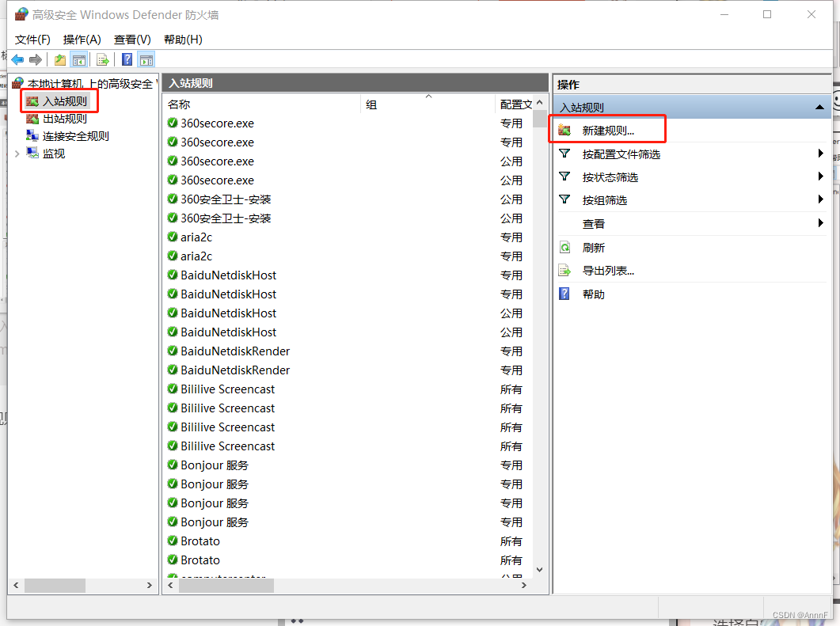
Task: Click 按组筛选 in the actions pane
Action: click(605, 200)
